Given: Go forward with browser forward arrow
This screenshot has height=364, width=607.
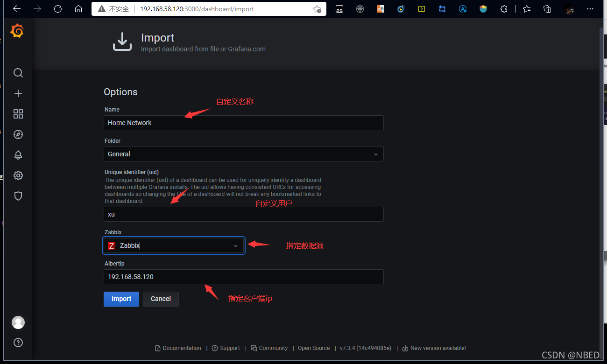Looking at the screenshot, I should tap(37, 9).
